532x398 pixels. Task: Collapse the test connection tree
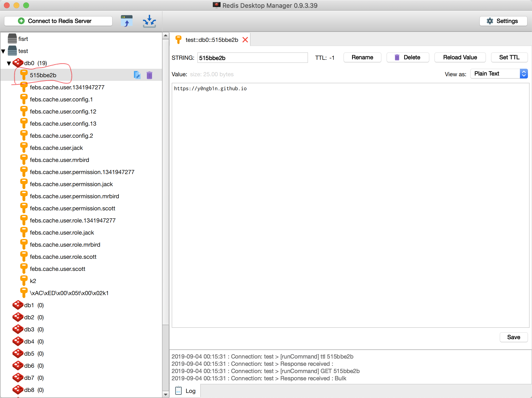(3, 51)
